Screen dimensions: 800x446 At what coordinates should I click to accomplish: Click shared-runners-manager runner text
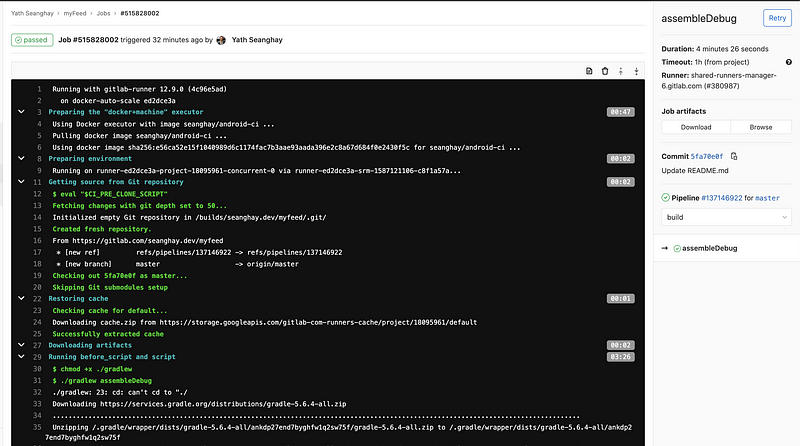719,81
